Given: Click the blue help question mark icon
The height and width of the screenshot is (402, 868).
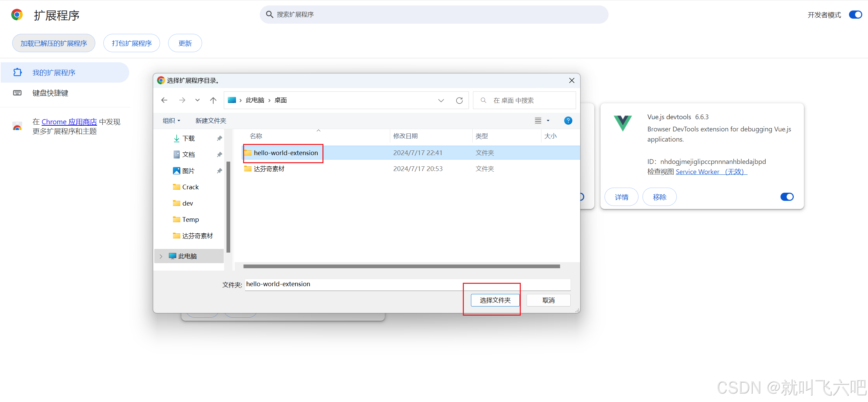Looking at the screenshot, I should 568,121.
